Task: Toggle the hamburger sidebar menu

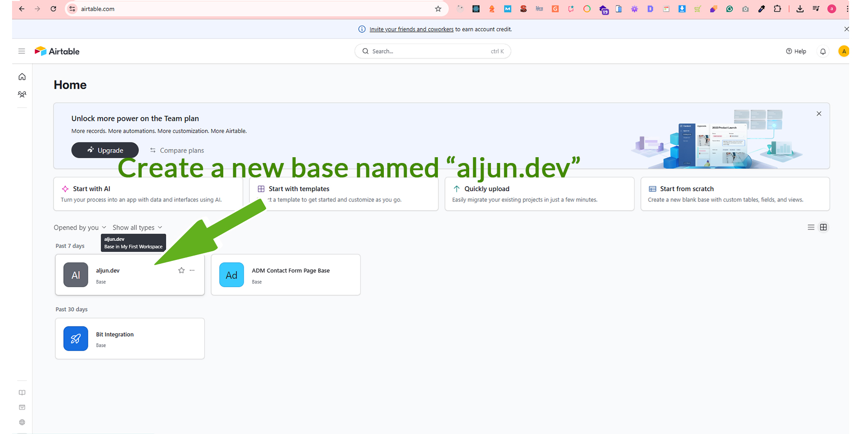Action: [22, 51]
